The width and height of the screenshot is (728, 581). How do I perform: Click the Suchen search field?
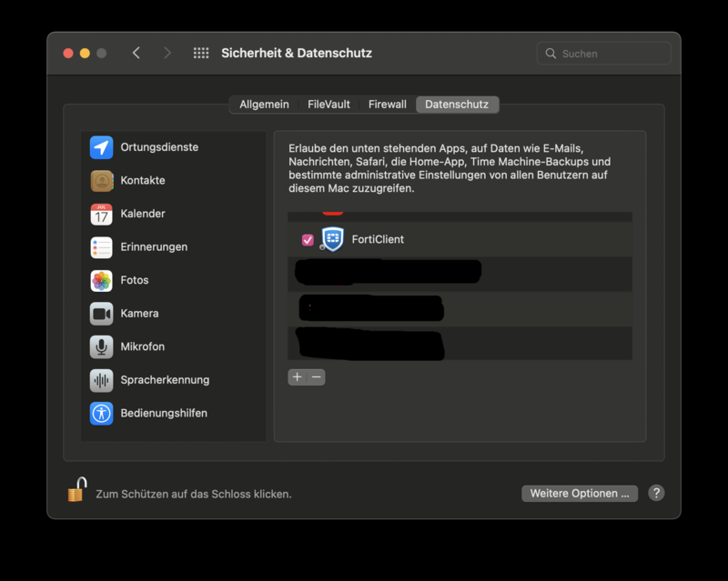[x=610, y=54]
